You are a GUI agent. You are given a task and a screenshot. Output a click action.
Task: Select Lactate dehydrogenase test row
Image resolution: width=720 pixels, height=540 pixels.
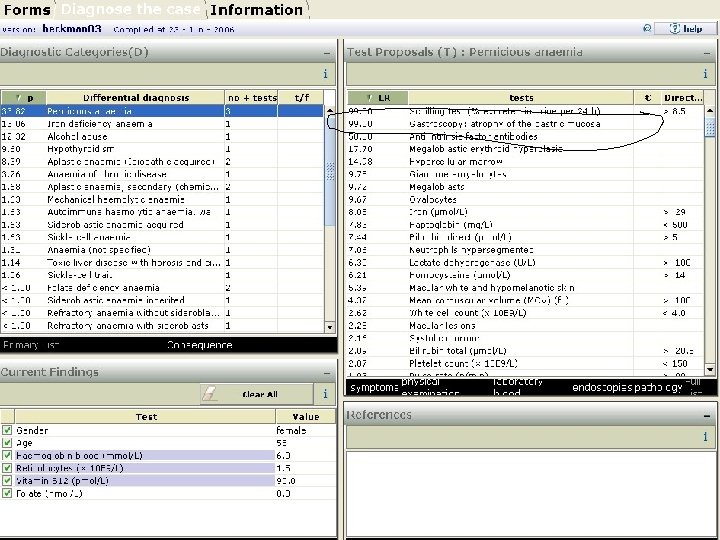525,263
